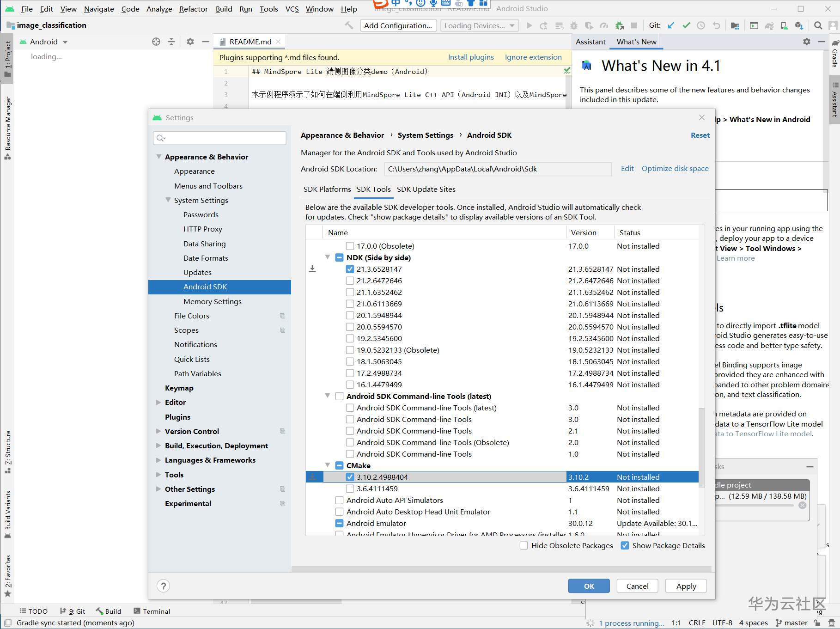
Task: Check Android Auto API Simulators
Action: click(339, 500)
